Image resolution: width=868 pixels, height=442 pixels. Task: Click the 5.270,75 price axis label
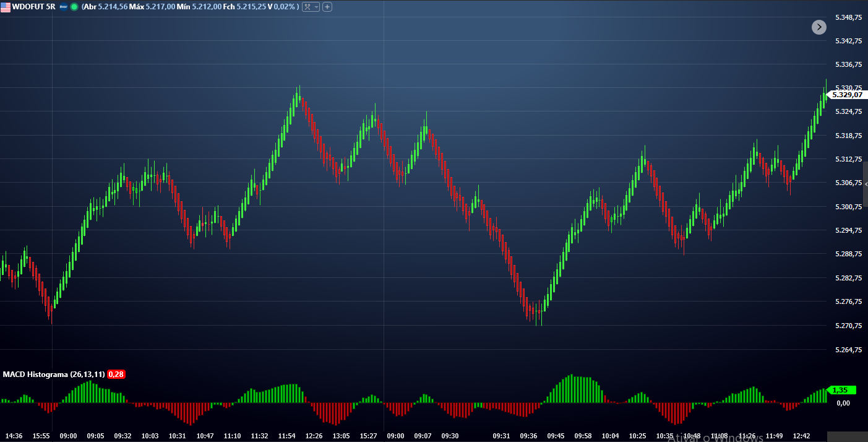848,326
